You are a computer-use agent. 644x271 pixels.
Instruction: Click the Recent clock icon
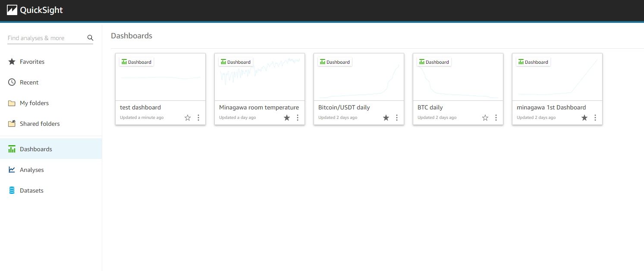pyautogui.click(x=12, y=82)
